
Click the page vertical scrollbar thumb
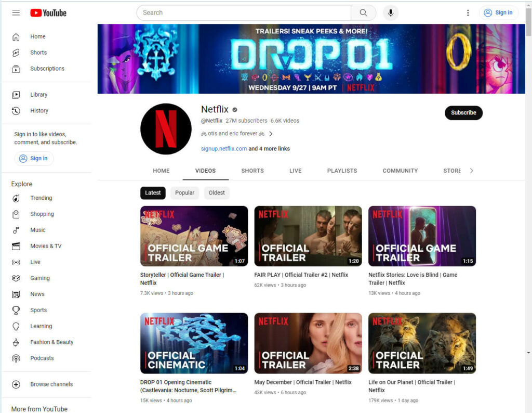(528, 22)
